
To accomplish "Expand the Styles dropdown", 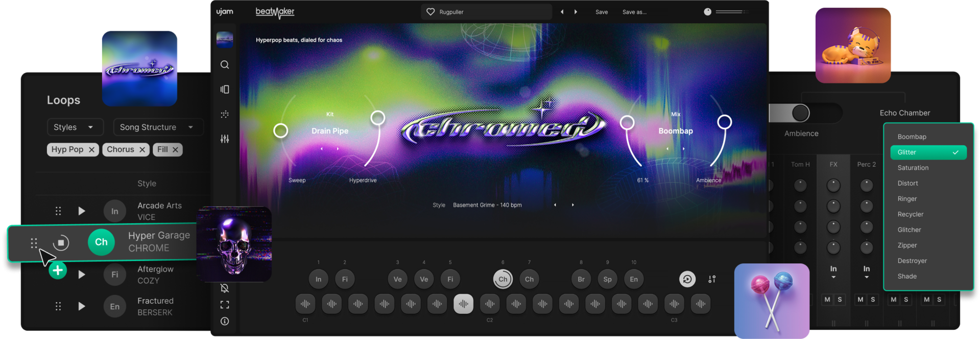I will [75, 127].
